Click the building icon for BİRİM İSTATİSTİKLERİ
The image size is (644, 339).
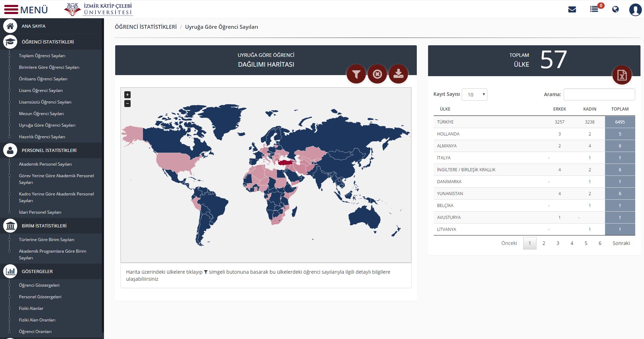click(x=10, y=226)
